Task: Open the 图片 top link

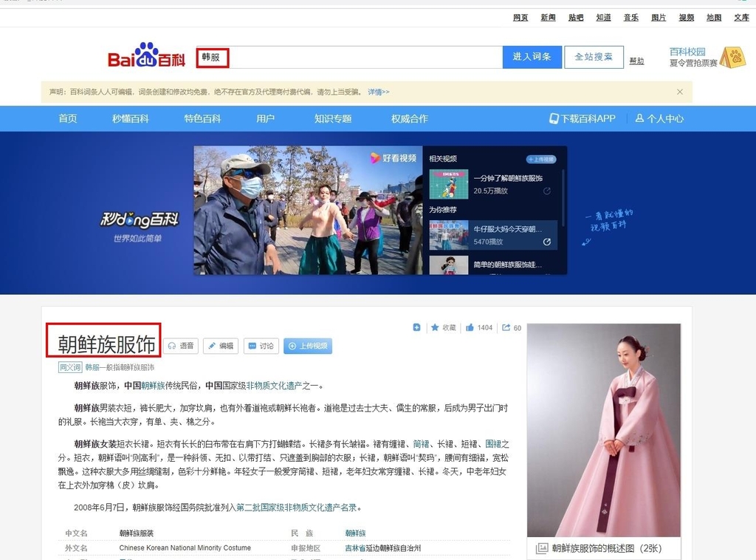Action: (659, 18)
